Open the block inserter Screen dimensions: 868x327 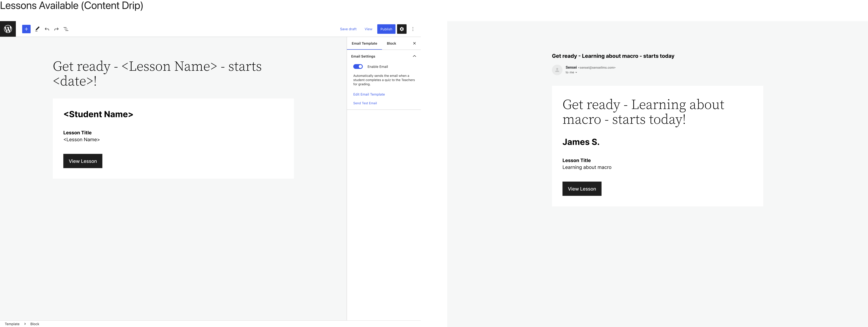pos(26,29)
